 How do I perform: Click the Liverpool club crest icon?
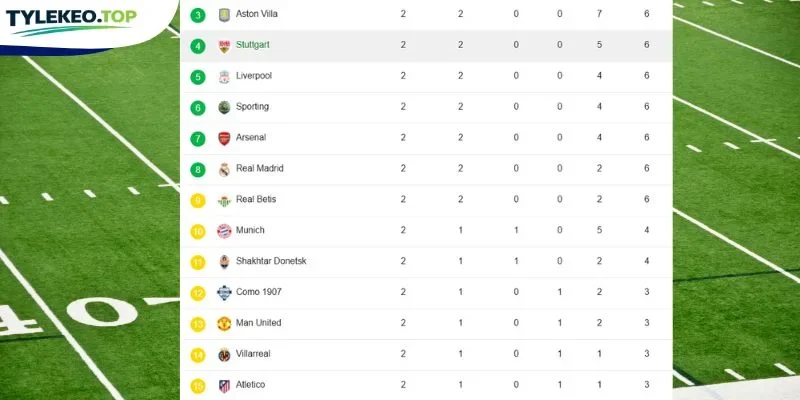click(x=224, y=77)
